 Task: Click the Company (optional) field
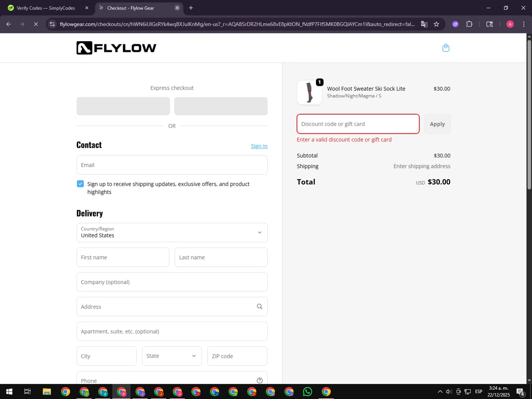tap(172, 282)
